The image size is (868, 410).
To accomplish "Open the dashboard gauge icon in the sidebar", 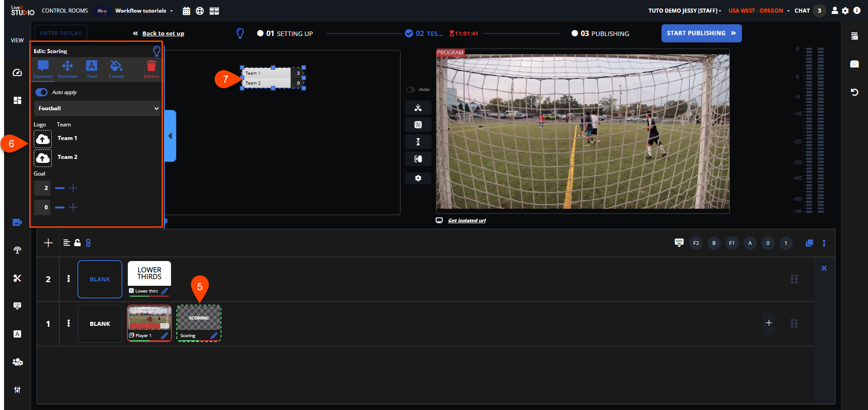I will click(17, 72).
